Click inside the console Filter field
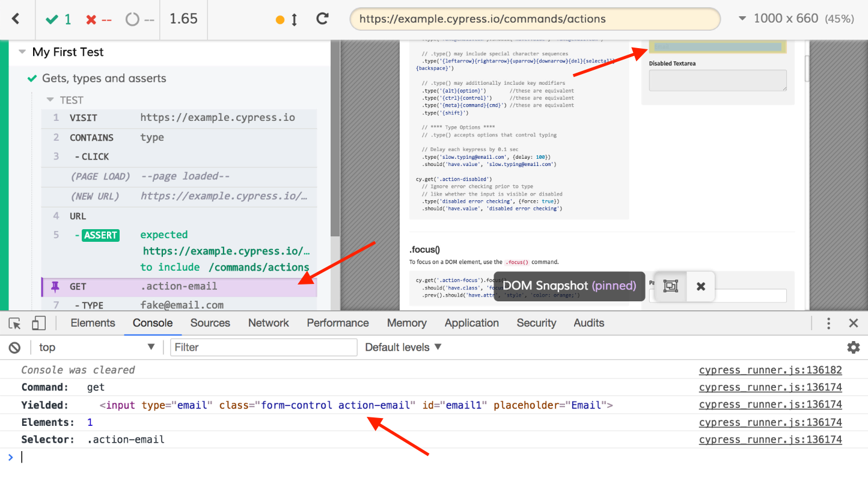This screenshot has width=868, height=486. point(263,347)
